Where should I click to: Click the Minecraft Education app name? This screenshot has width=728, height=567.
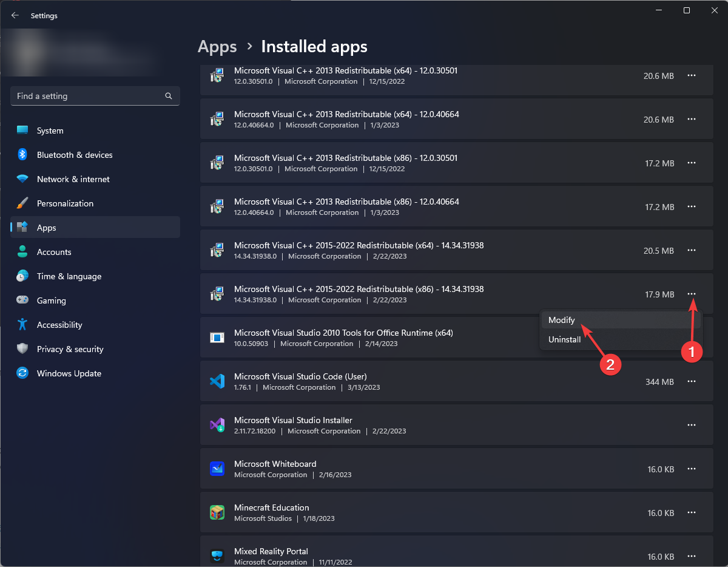[272, 508]
